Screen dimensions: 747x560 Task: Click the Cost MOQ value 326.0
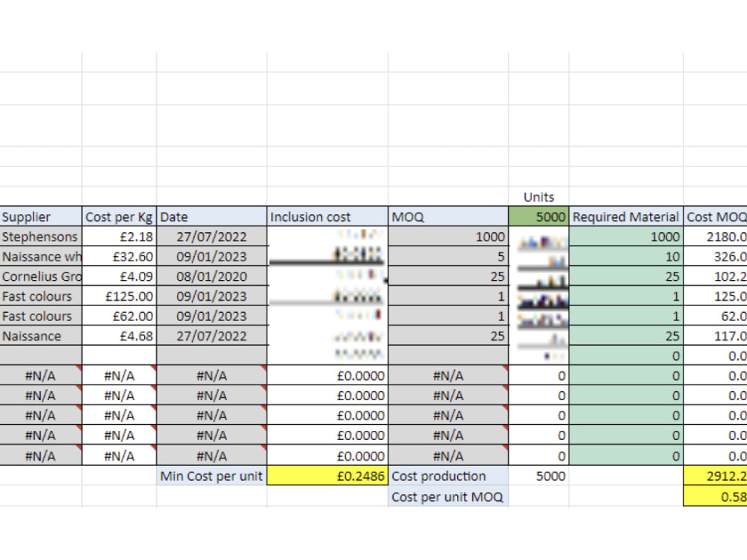click(716, 257)
